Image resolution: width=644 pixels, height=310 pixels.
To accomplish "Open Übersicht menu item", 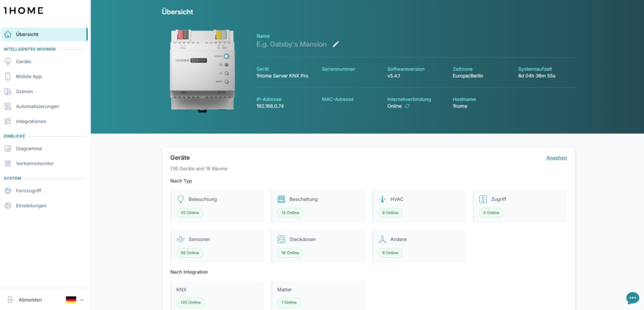I will coord(44,35).
